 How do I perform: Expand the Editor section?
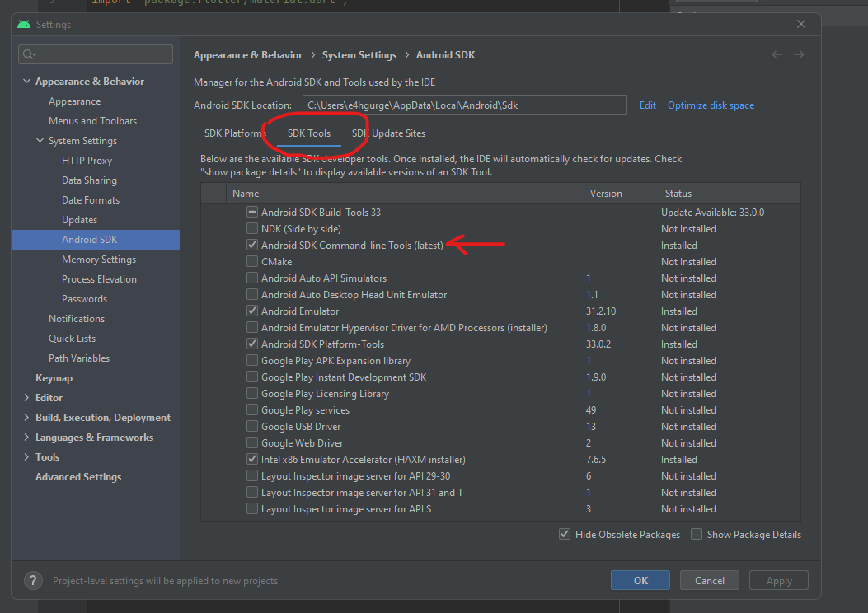point(26,397)
